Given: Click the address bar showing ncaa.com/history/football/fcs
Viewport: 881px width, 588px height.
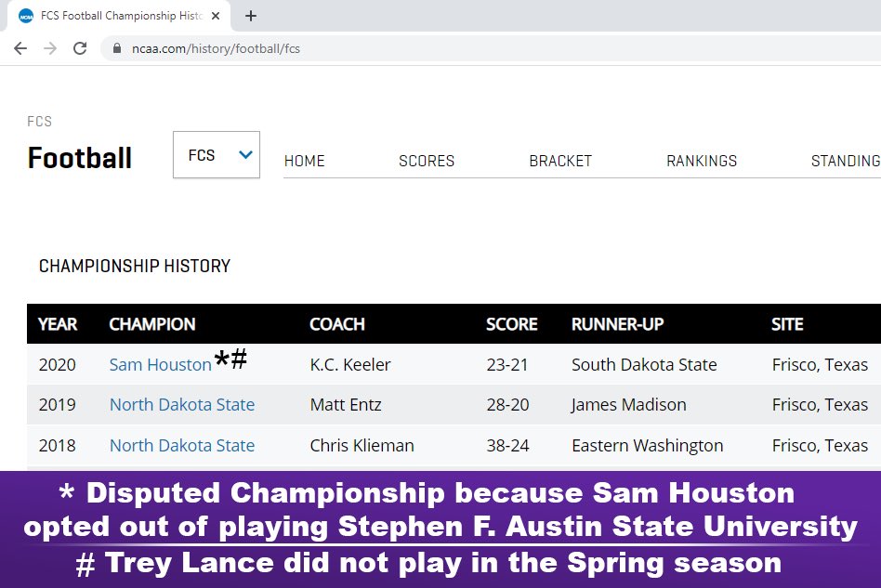Looking at the screenshot, I should coord(489,48).
